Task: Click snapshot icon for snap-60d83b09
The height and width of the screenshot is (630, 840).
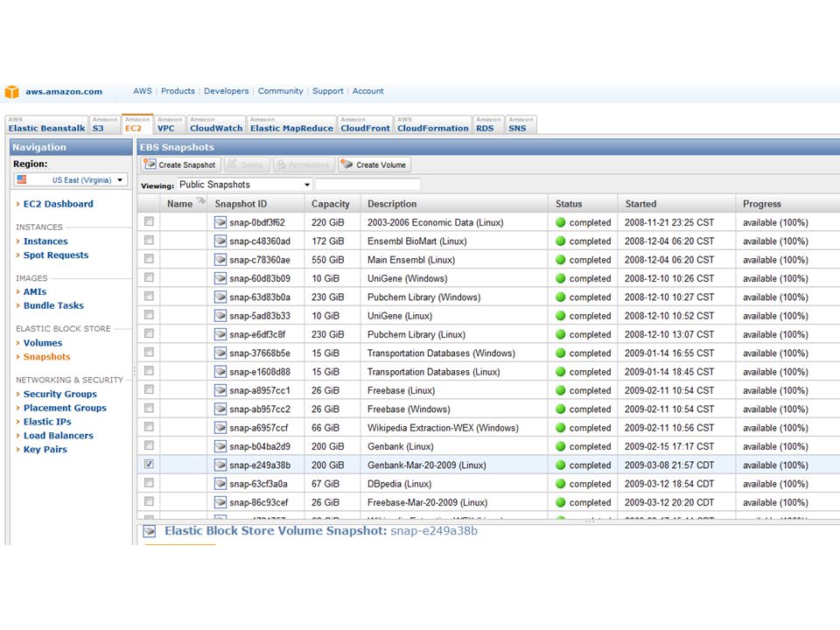Action: point(220,278)
